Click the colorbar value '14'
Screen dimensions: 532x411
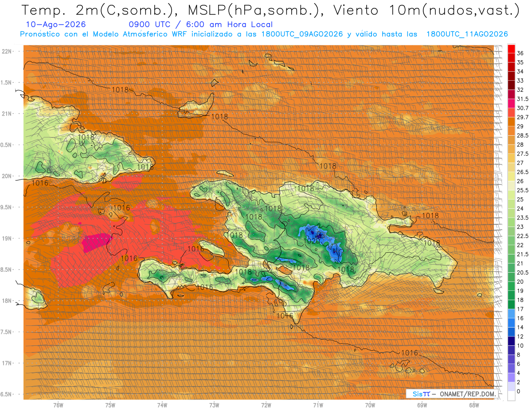point(520,327)
